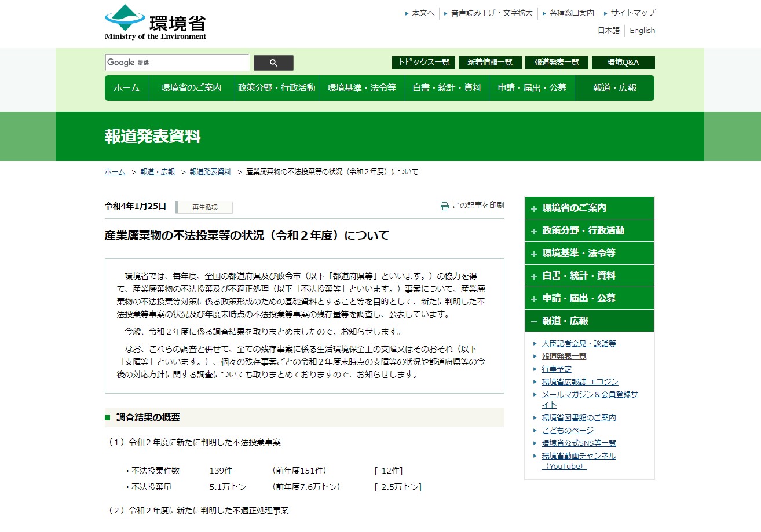Click the 報道発表一覧 header button

556,63
